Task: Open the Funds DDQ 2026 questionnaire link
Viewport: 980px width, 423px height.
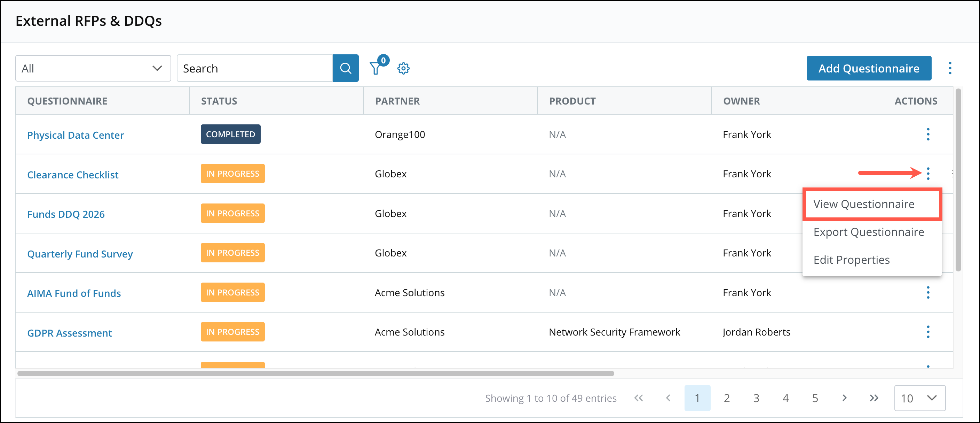Action: [66, 214]
